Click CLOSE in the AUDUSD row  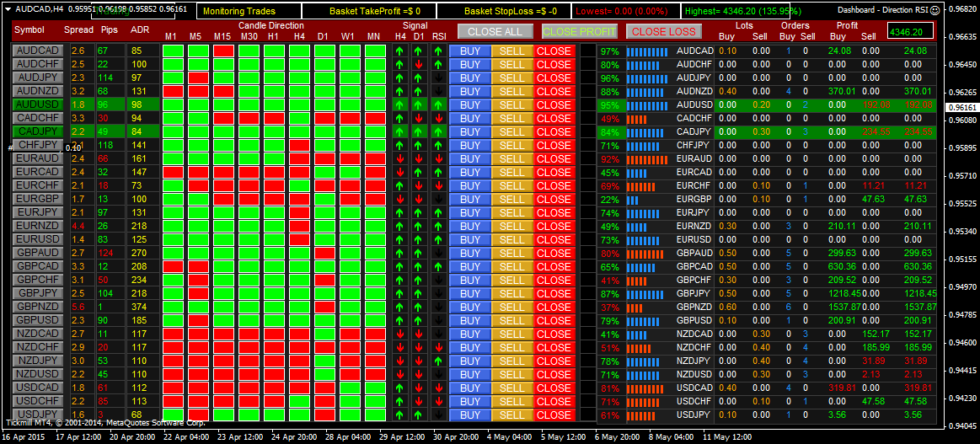tap(554, 105)
